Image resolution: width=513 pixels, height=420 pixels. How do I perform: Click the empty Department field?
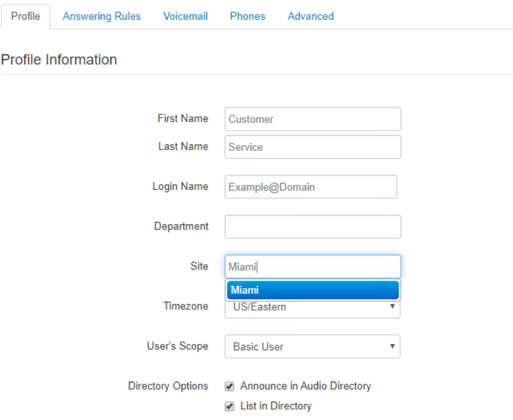tap(313, 227)
